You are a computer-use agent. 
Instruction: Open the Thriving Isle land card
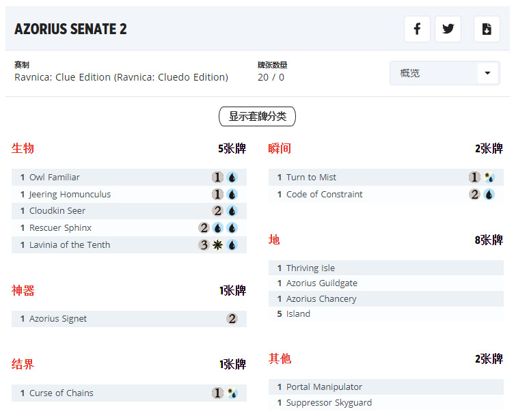tap(310, 268)
